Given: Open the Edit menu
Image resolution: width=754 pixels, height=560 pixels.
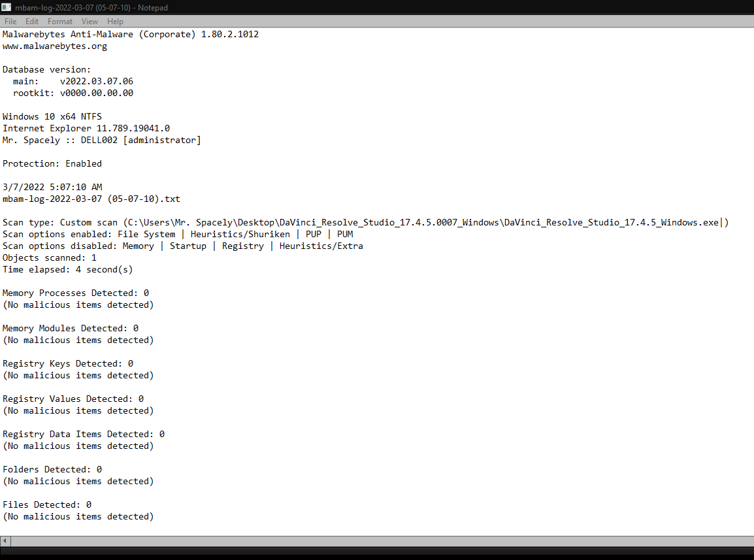Looking at the screenshot, I should pos(32,21).
